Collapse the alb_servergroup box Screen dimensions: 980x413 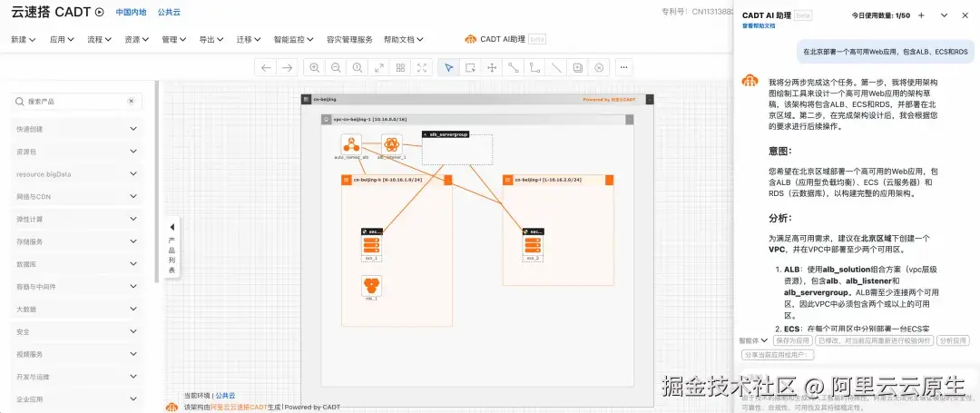[x=426, y=133]
